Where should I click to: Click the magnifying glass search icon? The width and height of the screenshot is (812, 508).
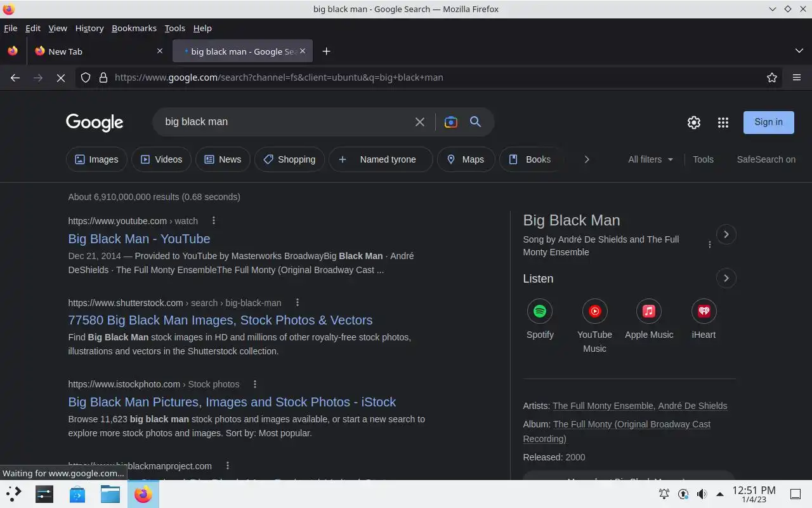click(x=475, y=122)
